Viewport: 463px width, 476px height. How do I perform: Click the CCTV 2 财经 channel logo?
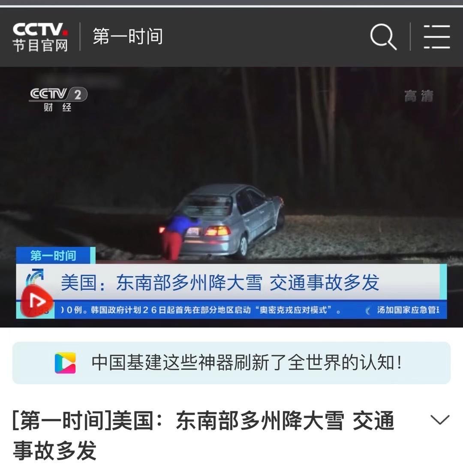click(58, 99)
